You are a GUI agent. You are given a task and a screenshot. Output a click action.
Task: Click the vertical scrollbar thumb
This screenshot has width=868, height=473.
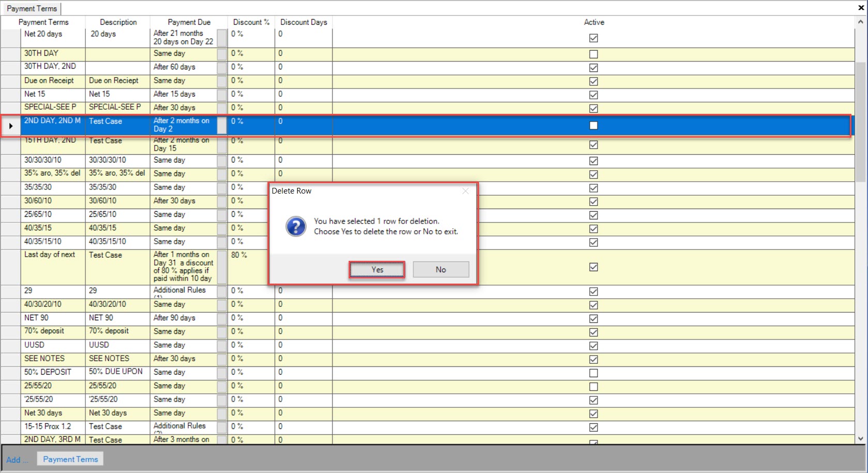tap(861, 122)
